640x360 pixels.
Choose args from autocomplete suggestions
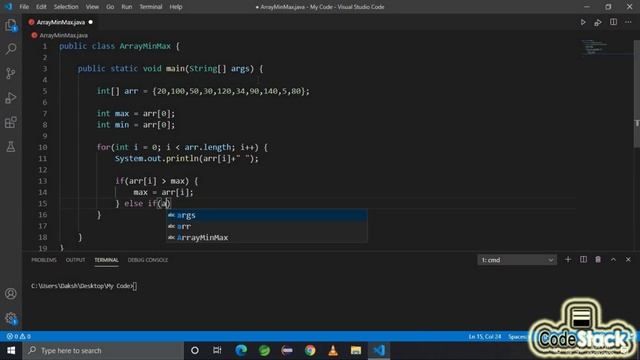(267, 215)
